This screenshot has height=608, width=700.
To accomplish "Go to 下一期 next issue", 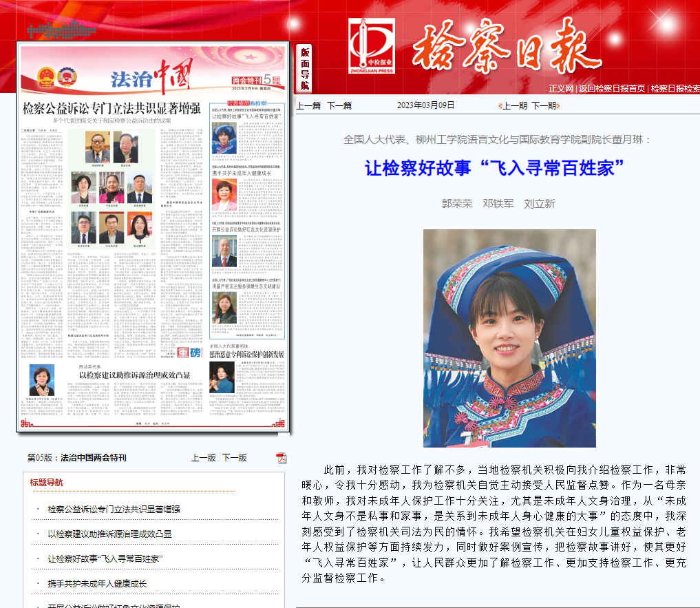I will click(x=544, y=106).
